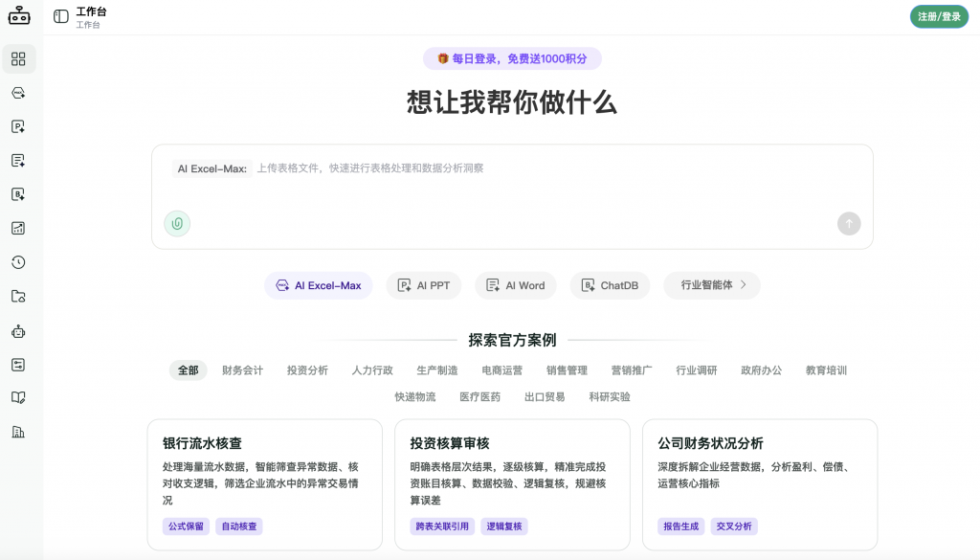Open the folder files icon in sidebar
Image resolution: width=980 pixels, height=560 pixels.
coord(19,296)
